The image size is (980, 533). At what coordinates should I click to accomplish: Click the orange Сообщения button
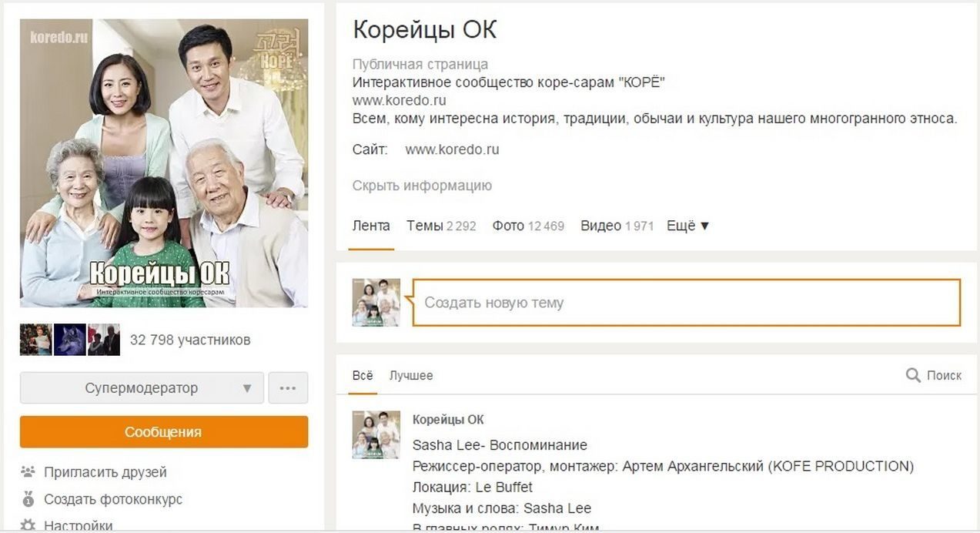coord(164,432)
